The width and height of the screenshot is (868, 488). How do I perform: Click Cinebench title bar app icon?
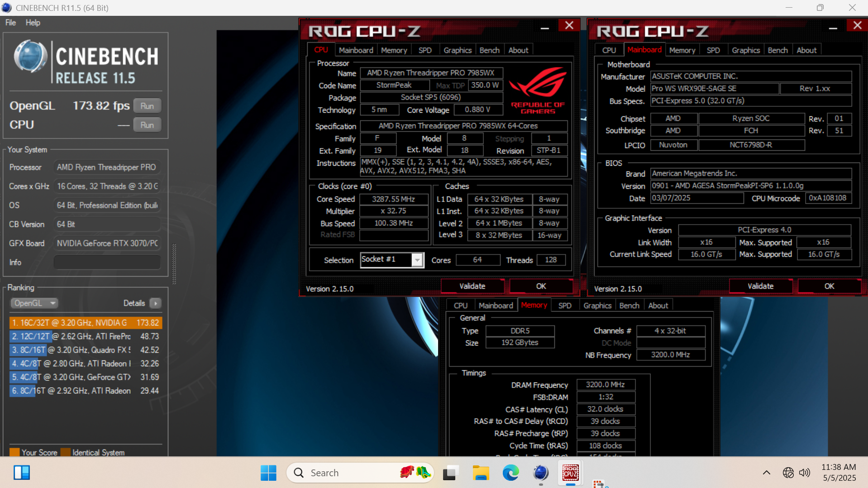point(6,8)
